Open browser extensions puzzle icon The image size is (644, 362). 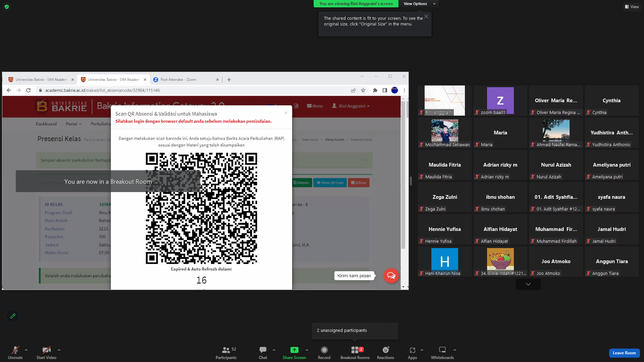tap(375, 90)
